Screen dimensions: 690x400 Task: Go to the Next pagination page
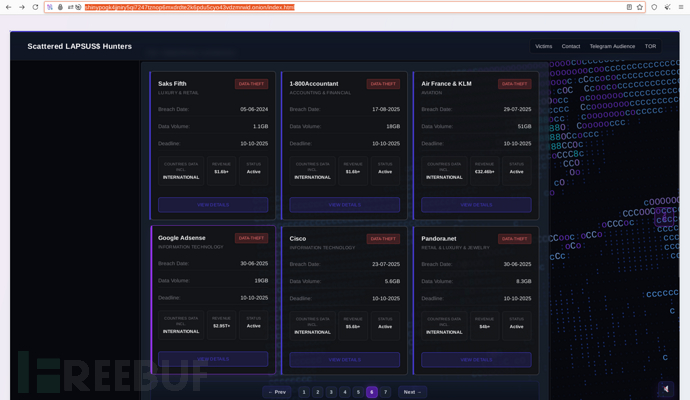click(x=412, y=392)
